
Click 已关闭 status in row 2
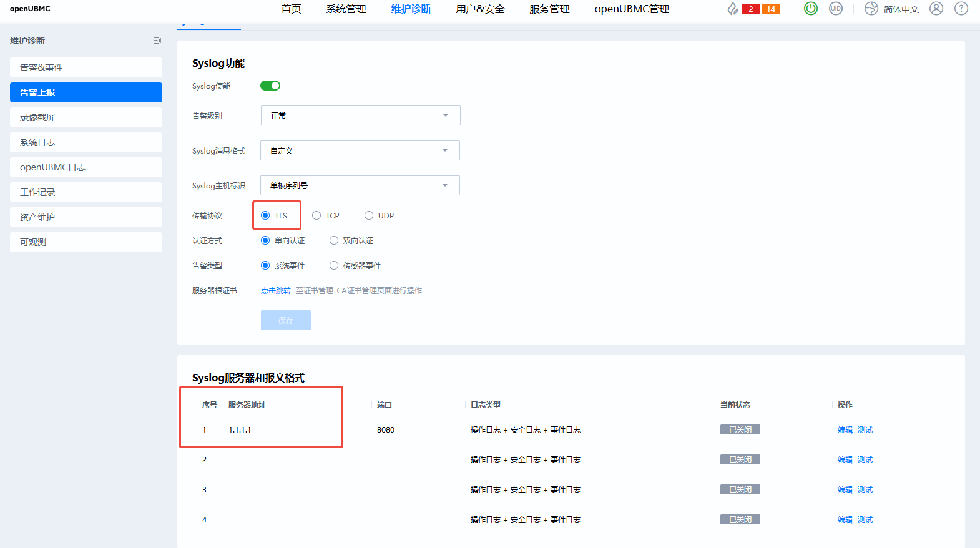[740, 459]
